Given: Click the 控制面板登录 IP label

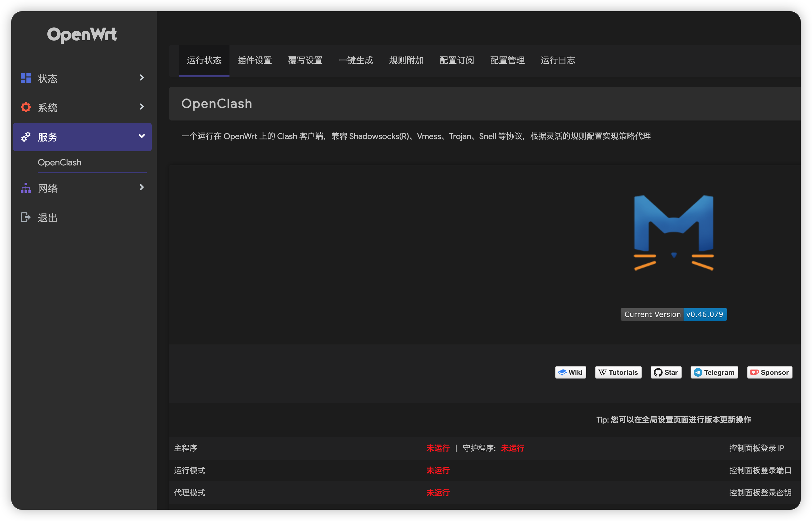Looking at the screenshot, I should click(x=757, y=448).
